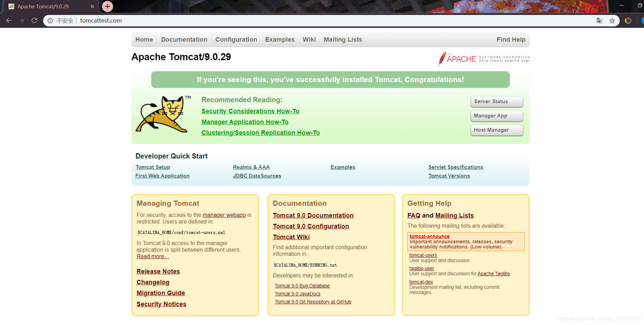The height and width of the screenshot is (325, 644).
Task: Open Manager Application How-To link
Action: click(x=245, y=122)
